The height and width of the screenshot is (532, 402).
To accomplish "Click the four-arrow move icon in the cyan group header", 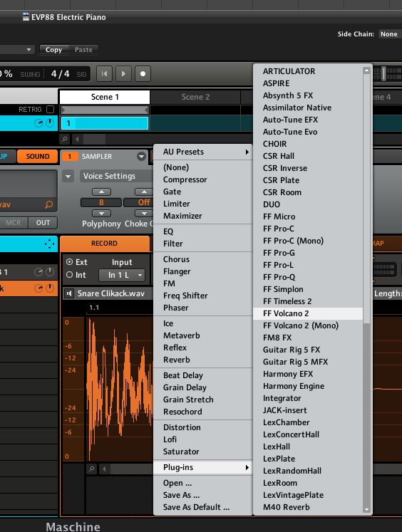I will point(50,244).
